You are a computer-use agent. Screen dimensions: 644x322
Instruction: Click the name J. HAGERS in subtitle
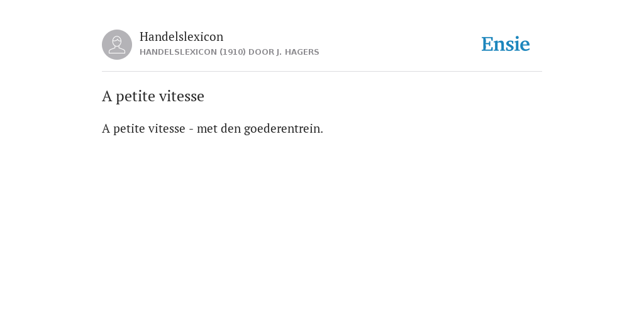pos(297,52)
